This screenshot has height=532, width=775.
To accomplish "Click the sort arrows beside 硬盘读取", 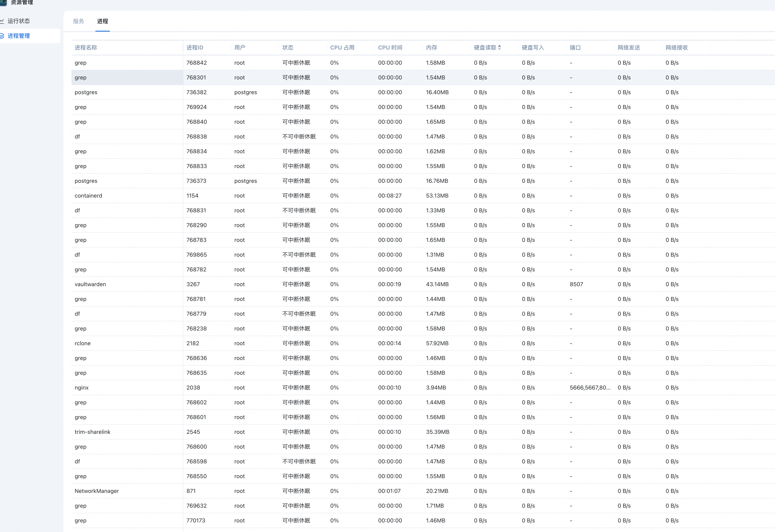I will point(499,47).
